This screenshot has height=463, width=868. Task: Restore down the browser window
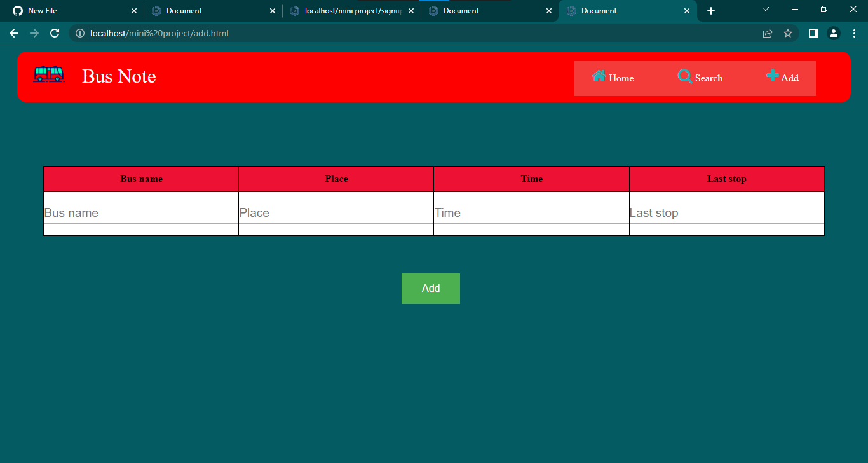[824, 9]
